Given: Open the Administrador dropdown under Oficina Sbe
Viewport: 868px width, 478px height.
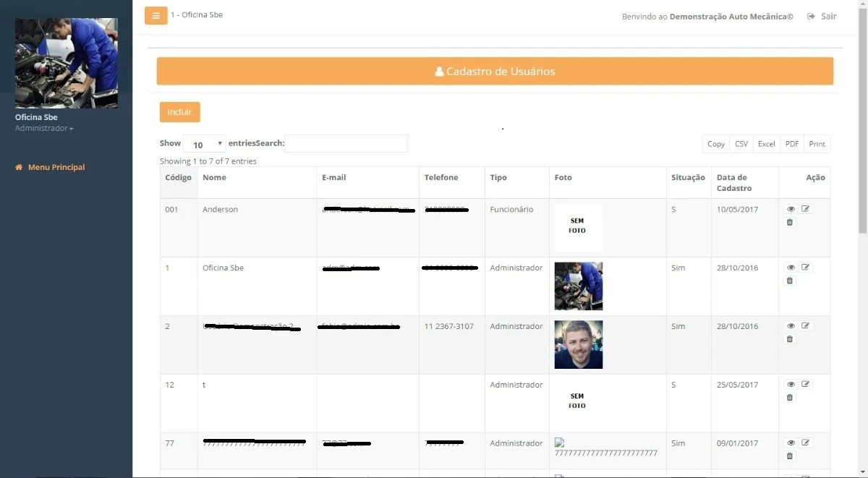Looking at the screenshot, I should point(44,128).
